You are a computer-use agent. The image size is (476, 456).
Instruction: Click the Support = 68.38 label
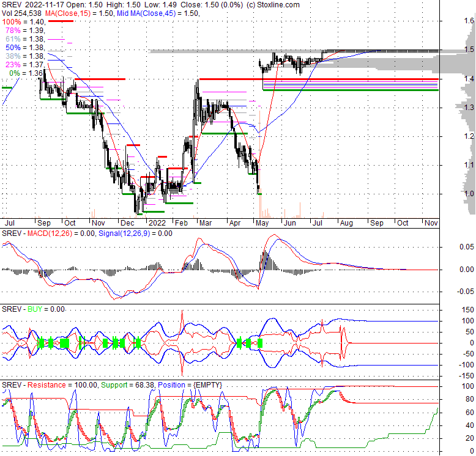[127, 385]
